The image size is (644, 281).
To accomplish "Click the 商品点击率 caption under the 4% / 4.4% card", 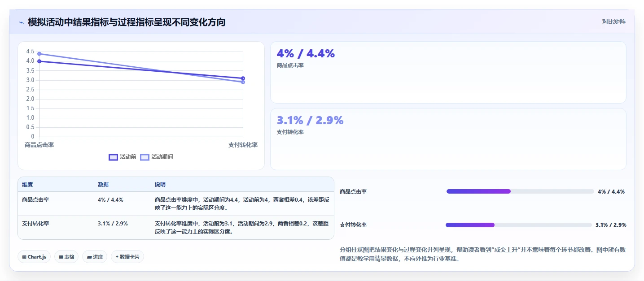I will coord(290,65).
